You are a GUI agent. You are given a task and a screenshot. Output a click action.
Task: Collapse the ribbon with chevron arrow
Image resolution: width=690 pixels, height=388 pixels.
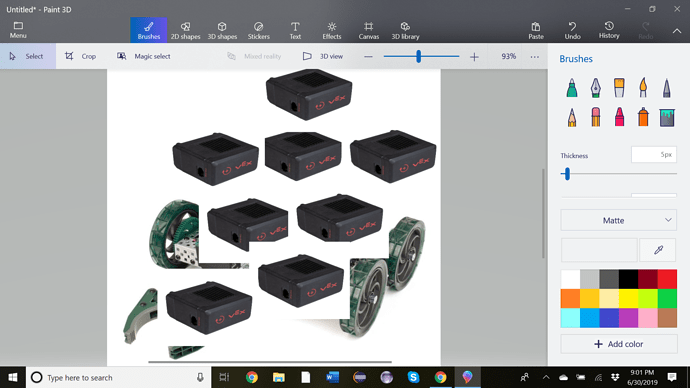click(676, 31)
